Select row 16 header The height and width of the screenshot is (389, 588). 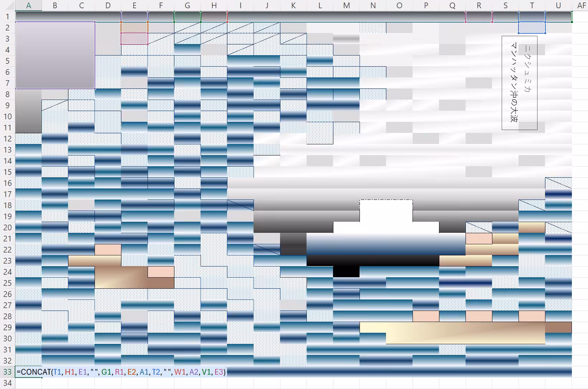pos(8,183)
